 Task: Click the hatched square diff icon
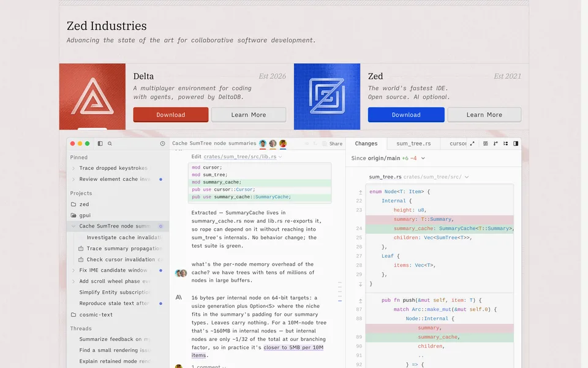486,144
